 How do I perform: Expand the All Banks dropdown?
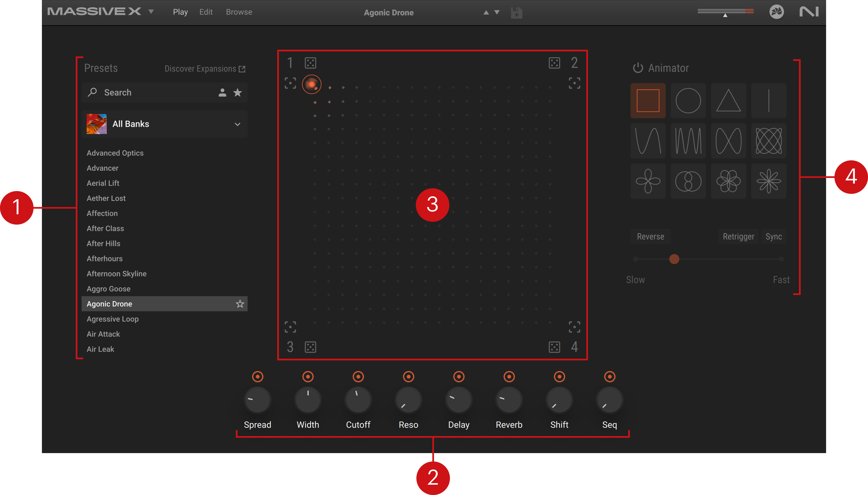[x=238, y=124]
